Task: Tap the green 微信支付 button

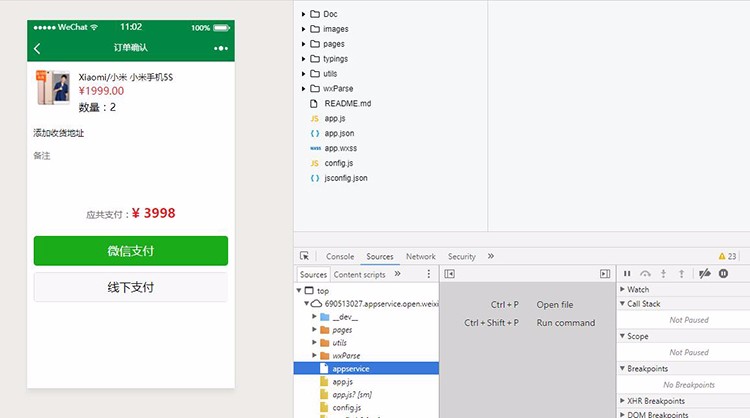Action: (x=131, y=251)
